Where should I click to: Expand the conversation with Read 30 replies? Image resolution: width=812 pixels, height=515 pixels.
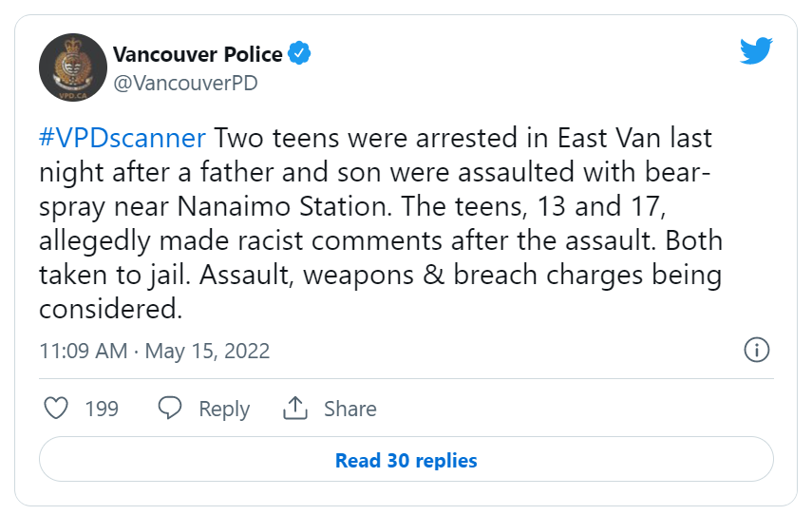click(406, 459)
